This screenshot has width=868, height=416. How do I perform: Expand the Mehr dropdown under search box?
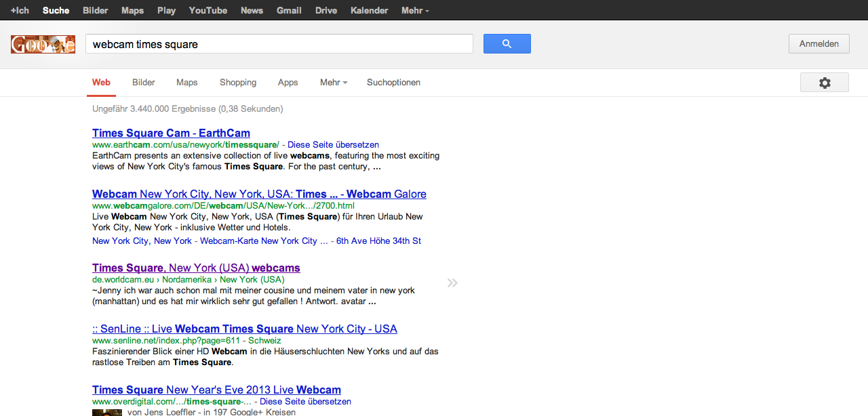333,83
